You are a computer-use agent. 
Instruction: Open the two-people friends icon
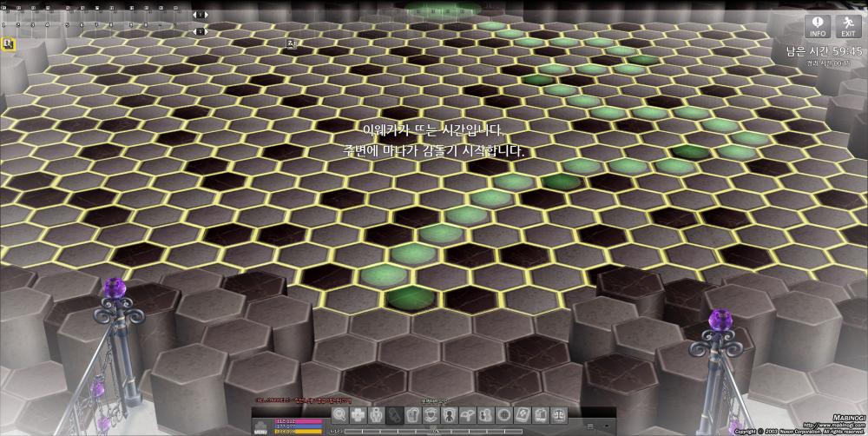485,415
